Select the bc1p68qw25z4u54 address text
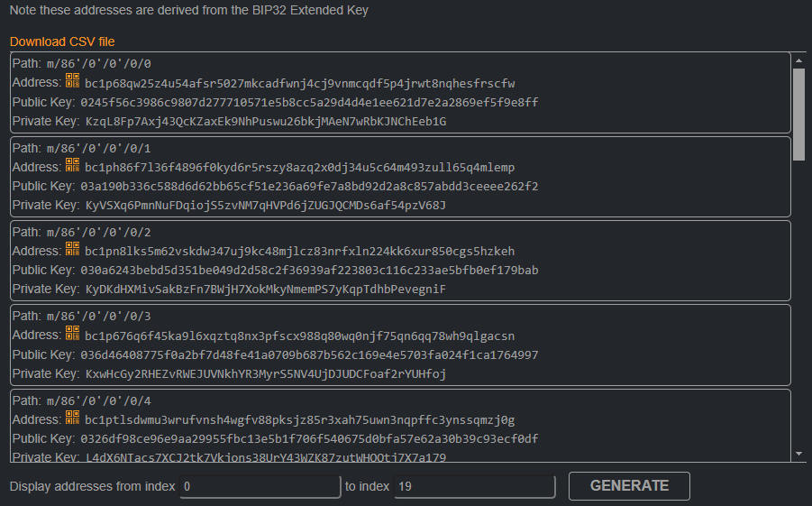Image resolution: width=812 pixels, height=506 pixels. click(x=300, y=84)
